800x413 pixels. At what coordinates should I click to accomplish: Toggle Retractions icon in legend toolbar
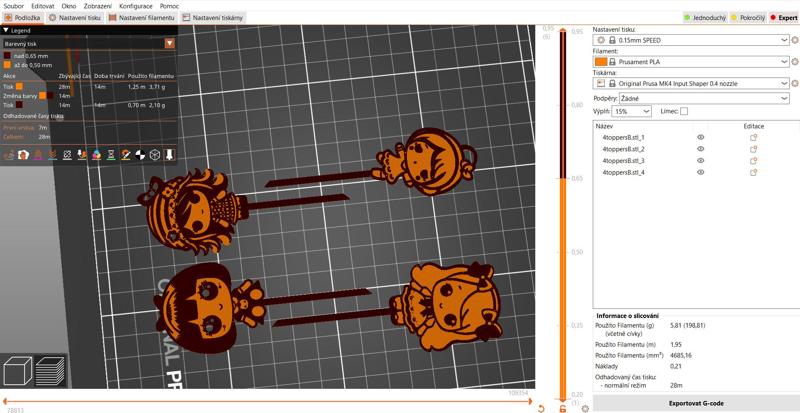38,155
